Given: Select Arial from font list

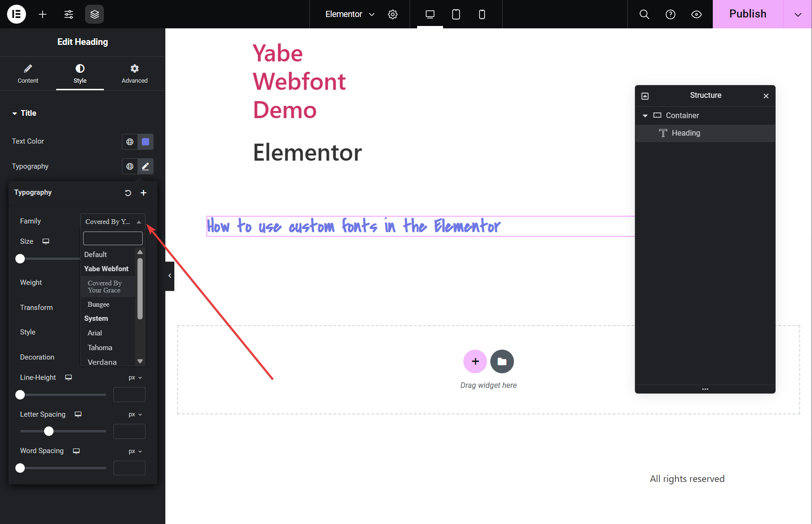Looking at the screenshot, I should [x=108, y=333].
